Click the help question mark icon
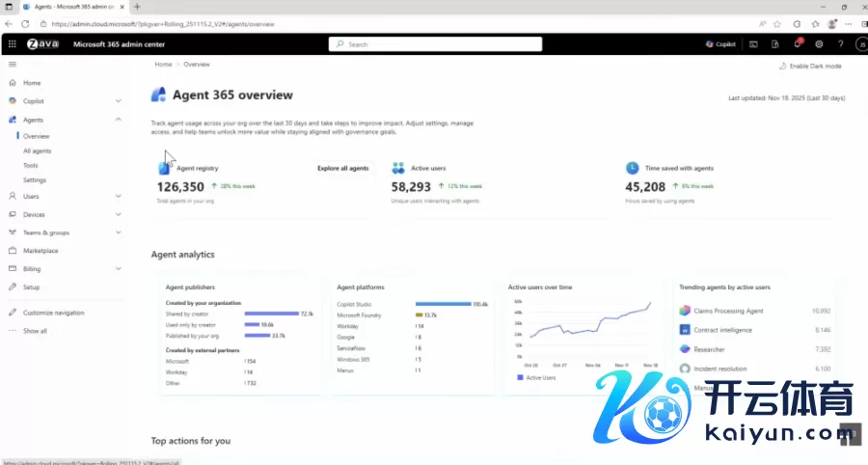The image size is (868, 465). point(840,44)
